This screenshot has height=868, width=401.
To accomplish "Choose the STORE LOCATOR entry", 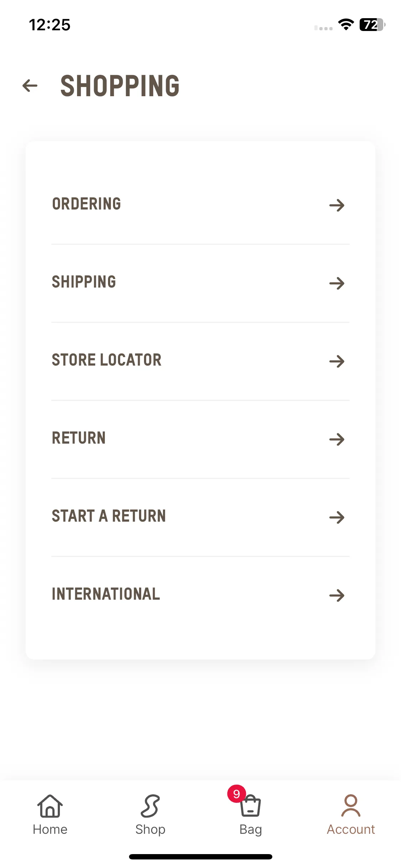I will coord(200,361).
